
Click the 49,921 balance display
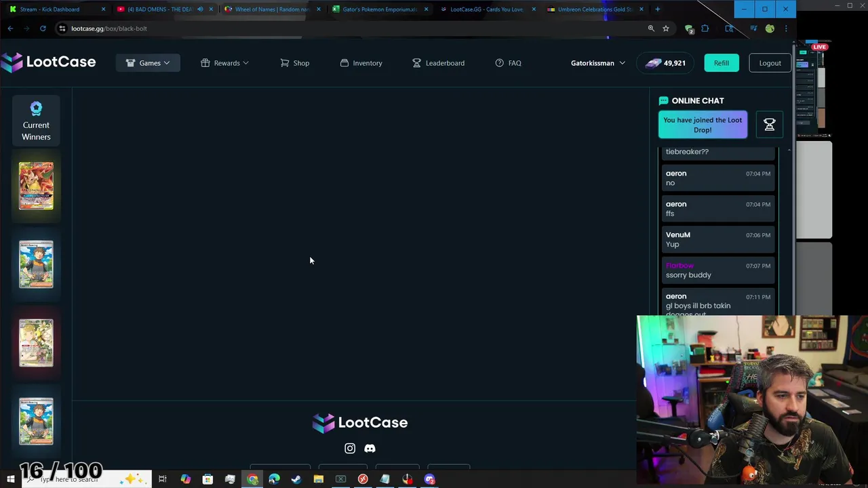[665, 63]
